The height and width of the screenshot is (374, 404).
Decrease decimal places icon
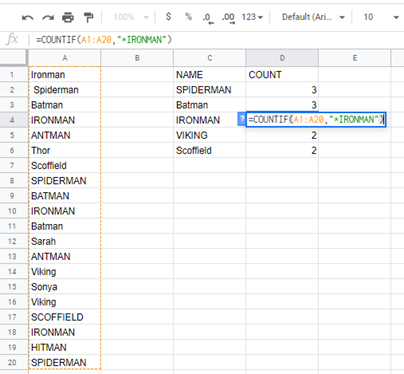pos(208,17)
